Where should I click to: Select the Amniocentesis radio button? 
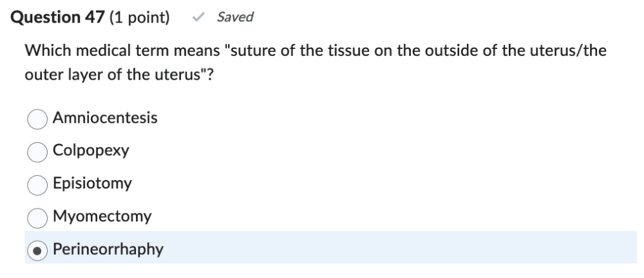click(x=37, y=118)
